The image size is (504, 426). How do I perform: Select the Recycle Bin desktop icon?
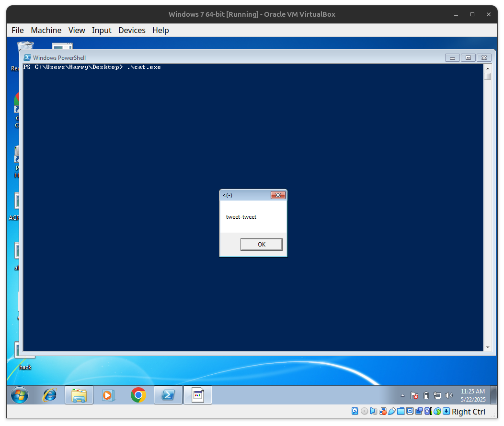coord(25,45)
